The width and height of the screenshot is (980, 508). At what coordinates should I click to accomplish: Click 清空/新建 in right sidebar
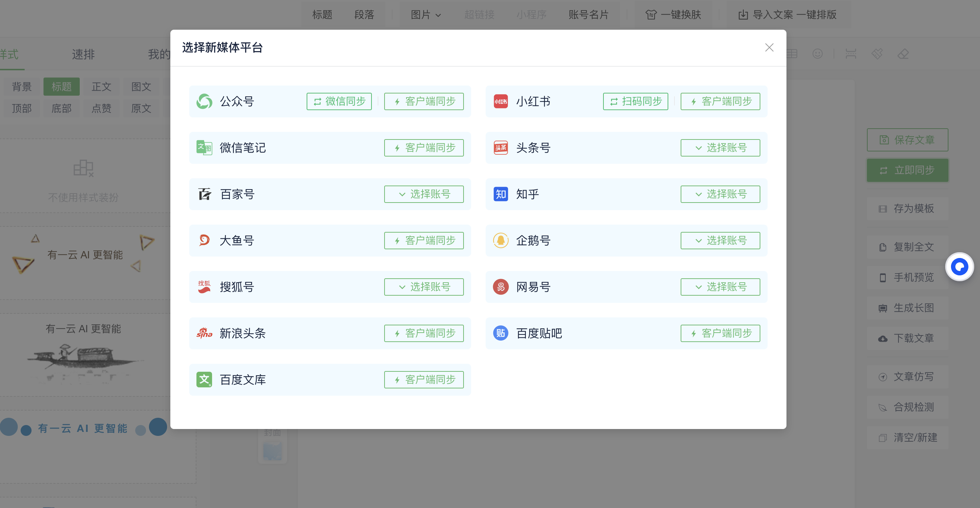[x=908, y=437]
